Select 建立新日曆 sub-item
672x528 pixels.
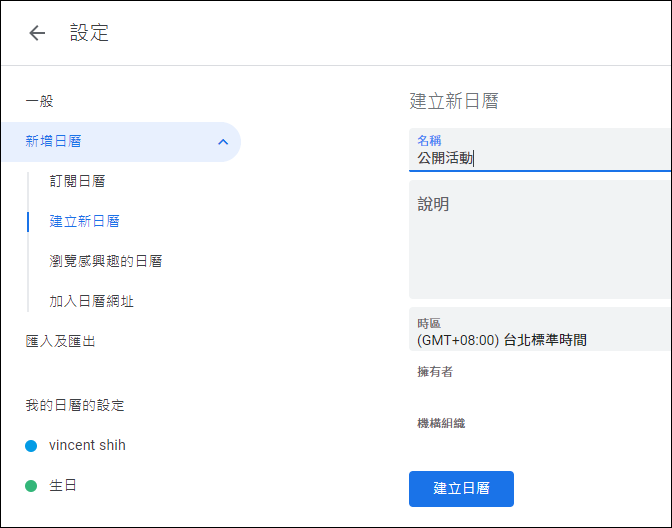point(84,221)
